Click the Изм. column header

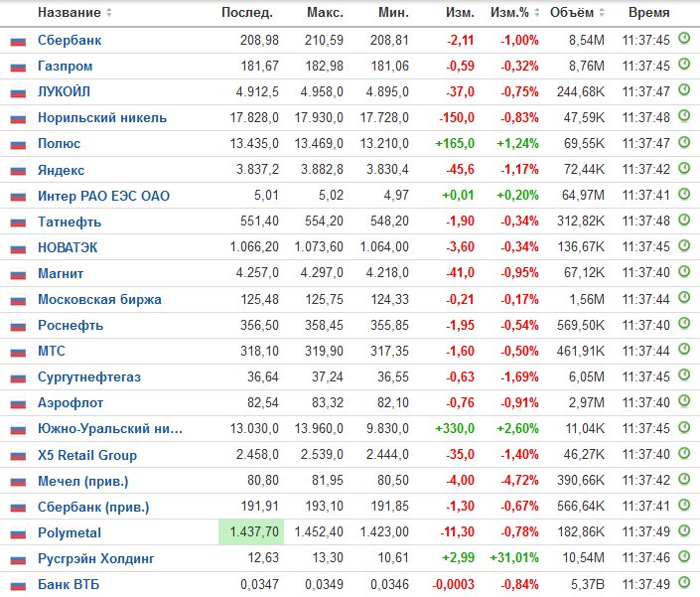460,13
